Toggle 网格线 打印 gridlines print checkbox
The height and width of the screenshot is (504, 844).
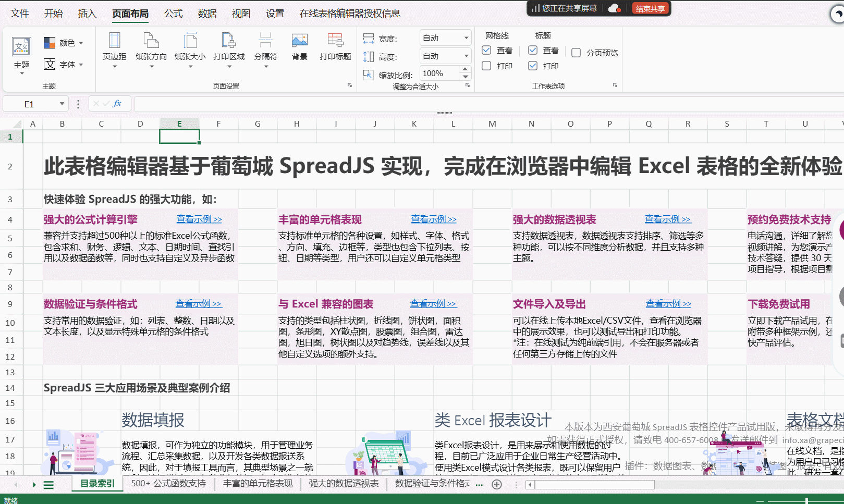[486, 66]
